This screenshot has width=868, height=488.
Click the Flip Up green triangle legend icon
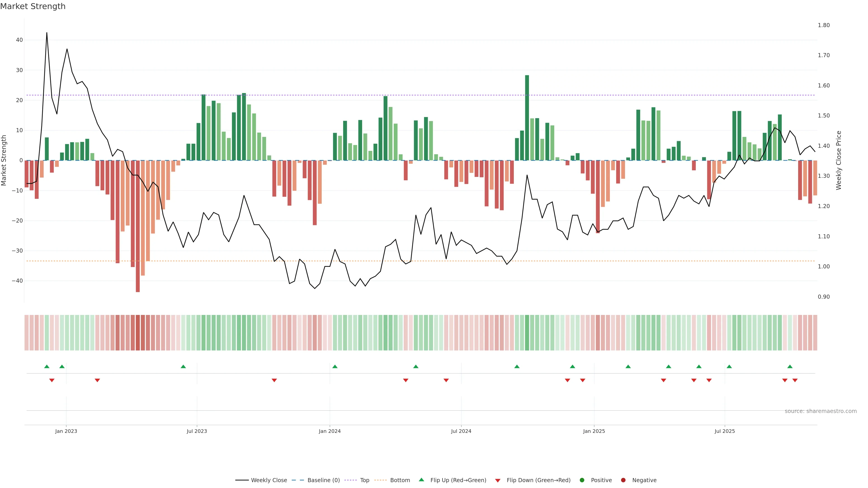(x=421, y=480)
